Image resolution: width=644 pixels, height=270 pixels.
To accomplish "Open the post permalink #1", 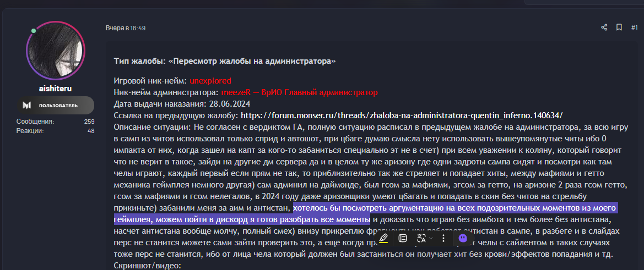I will click(x=634, y=27).
